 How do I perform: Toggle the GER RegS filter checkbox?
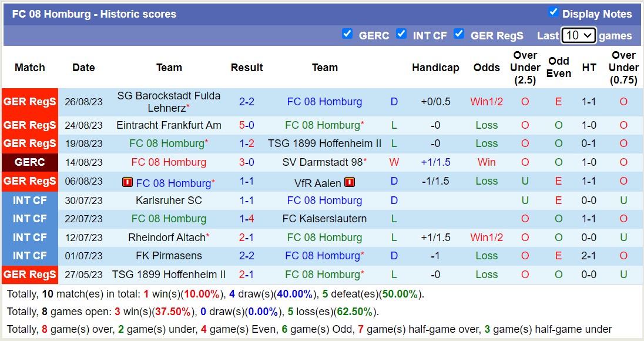pyautogui.click(x=459, y=34)
